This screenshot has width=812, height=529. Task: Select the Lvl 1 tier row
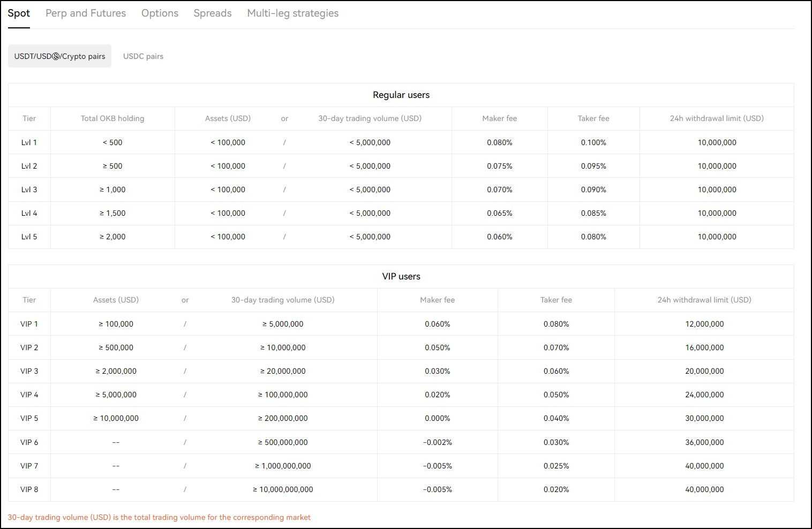pyautogui.click(x=29, y=142)
